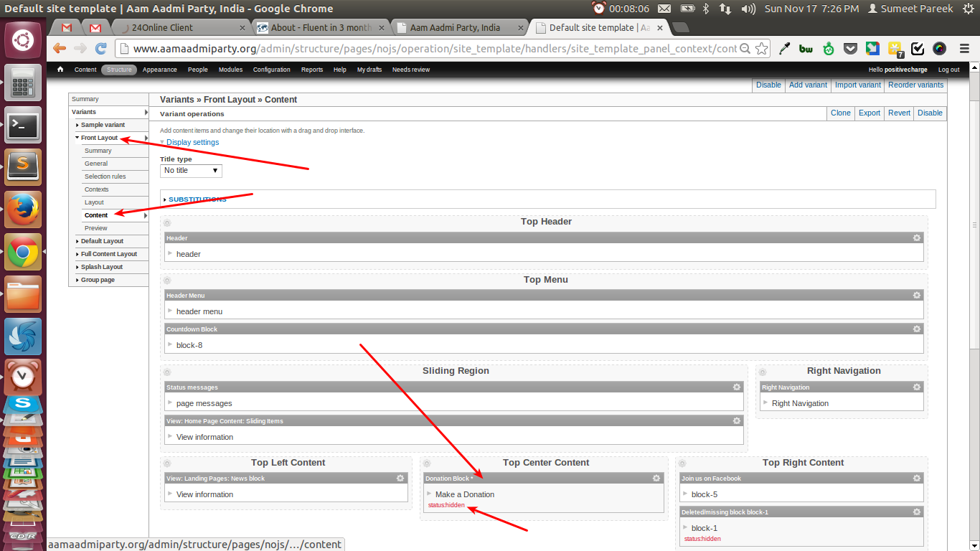Go to the Drupal admin home icon
980x551 pixels.
tap(60, 70)
